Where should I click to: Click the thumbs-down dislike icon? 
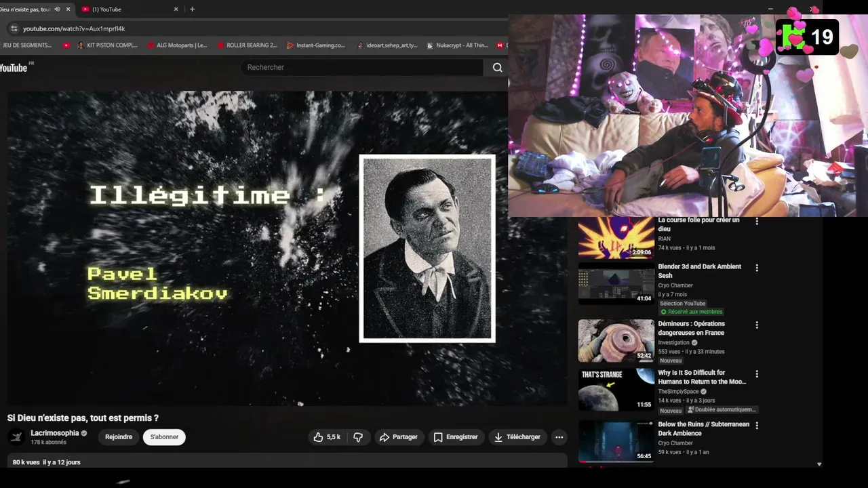(x=359, y=437)
